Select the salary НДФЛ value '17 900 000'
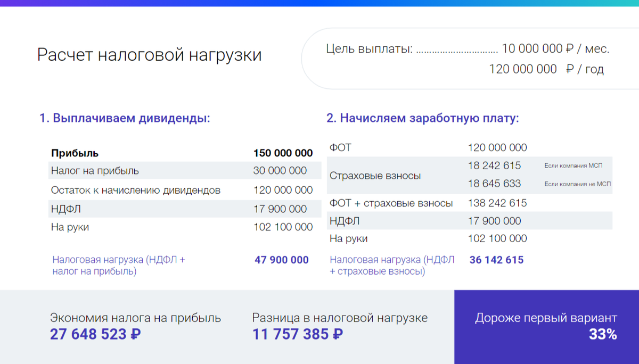The height and width of the screenshot is (364, 639). [x=494, y=221]
